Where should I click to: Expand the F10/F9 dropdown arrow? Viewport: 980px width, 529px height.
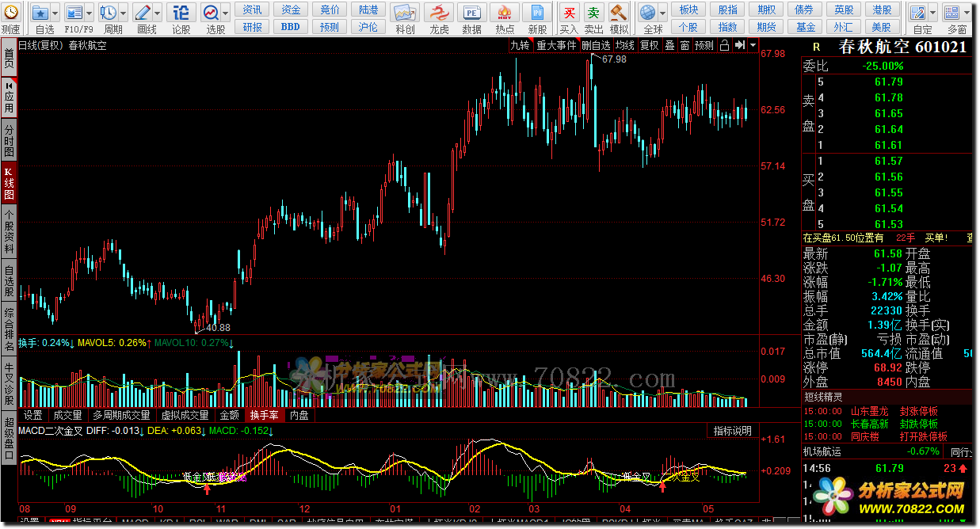click(89, 13)
